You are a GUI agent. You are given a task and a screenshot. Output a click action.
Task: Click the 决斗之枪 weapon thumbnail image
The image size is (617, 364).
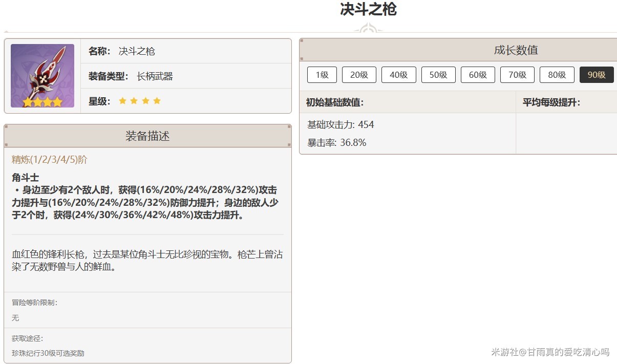pos(42,75)
